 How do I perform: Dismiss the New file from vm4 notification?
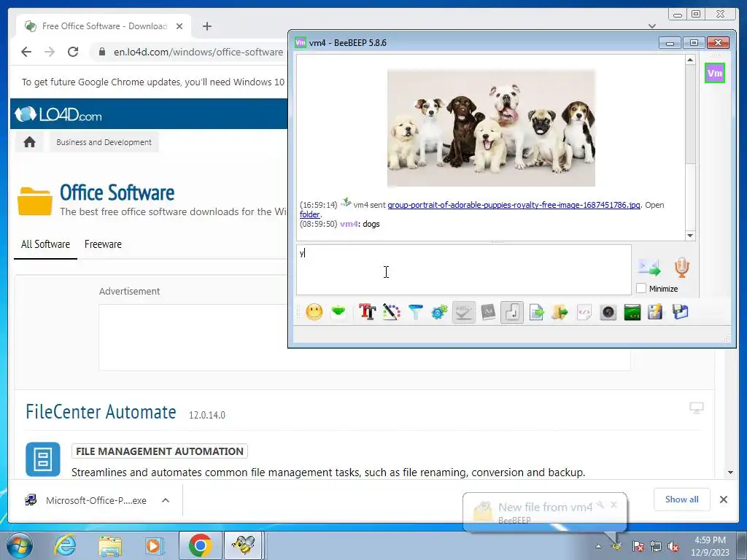[x=614, y=505]
